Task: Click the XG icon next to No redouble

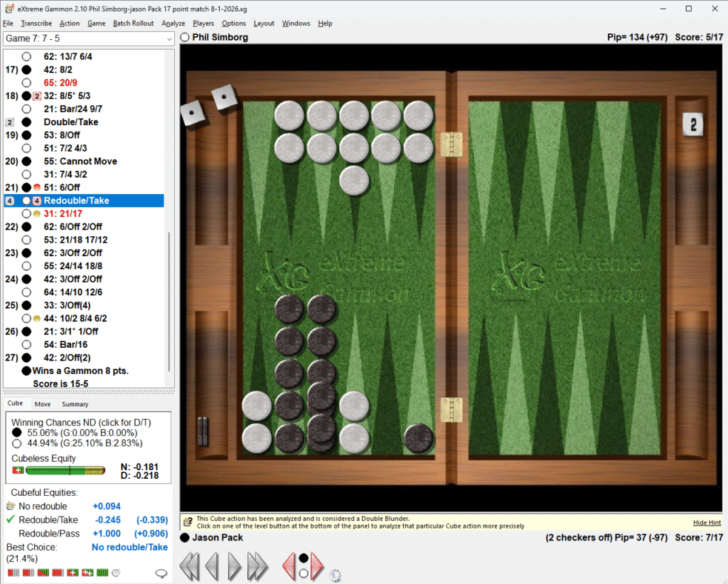Action: point(11,506)
